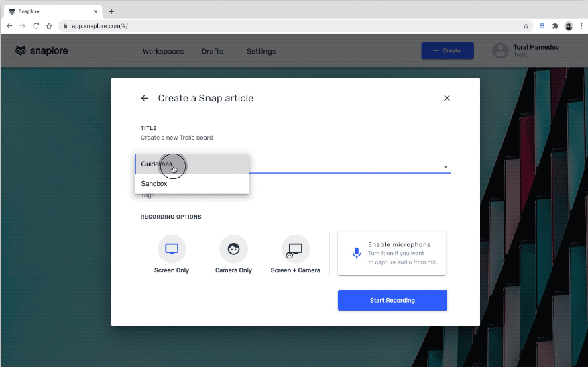Go to the Drafts page
This screenshot has width=588, height=367.
coord(212,51)
